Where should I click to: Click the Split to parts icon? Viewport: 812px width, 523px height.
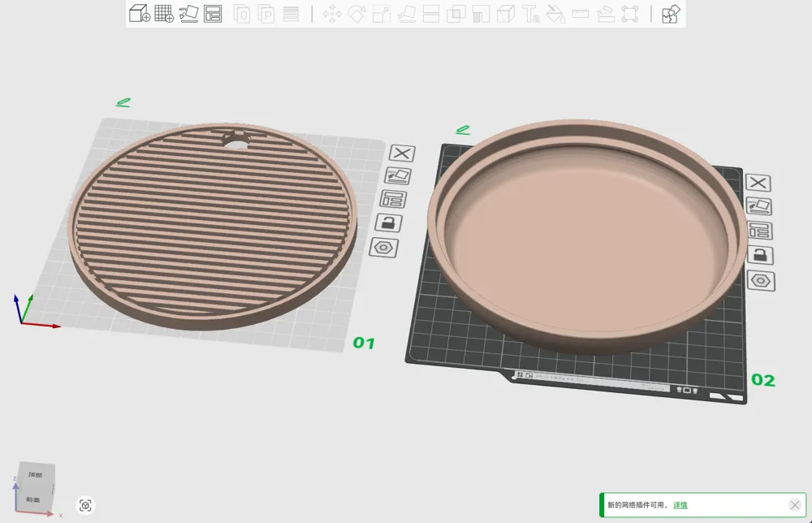click(266, 14)
